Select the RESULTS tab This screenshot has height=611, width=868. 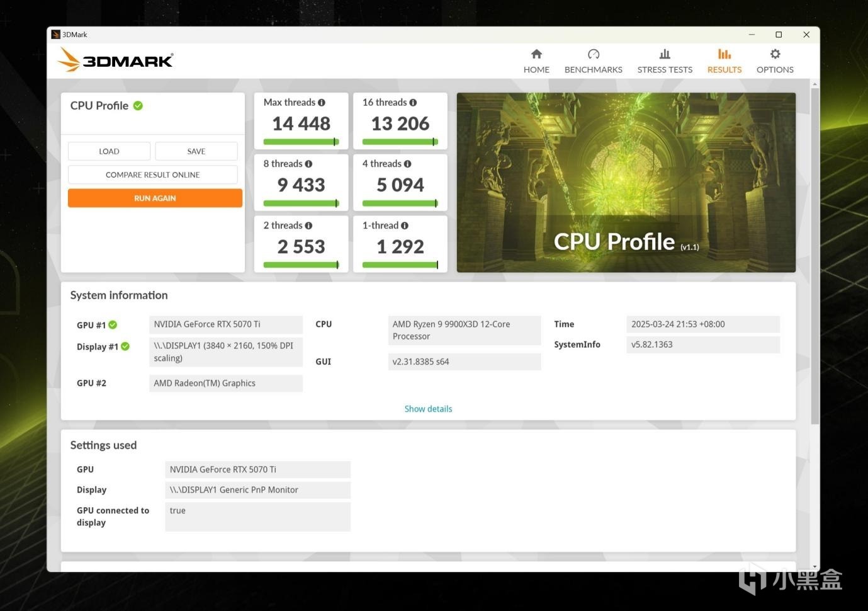pyautogui.click(x=724, y=61)
